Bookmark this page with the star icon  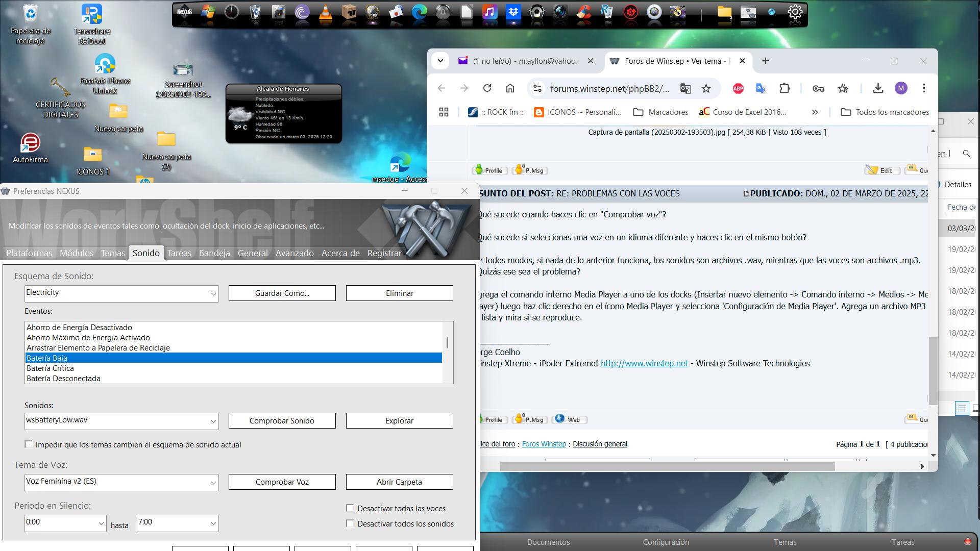pyautogui.click(x=706, y=88)
